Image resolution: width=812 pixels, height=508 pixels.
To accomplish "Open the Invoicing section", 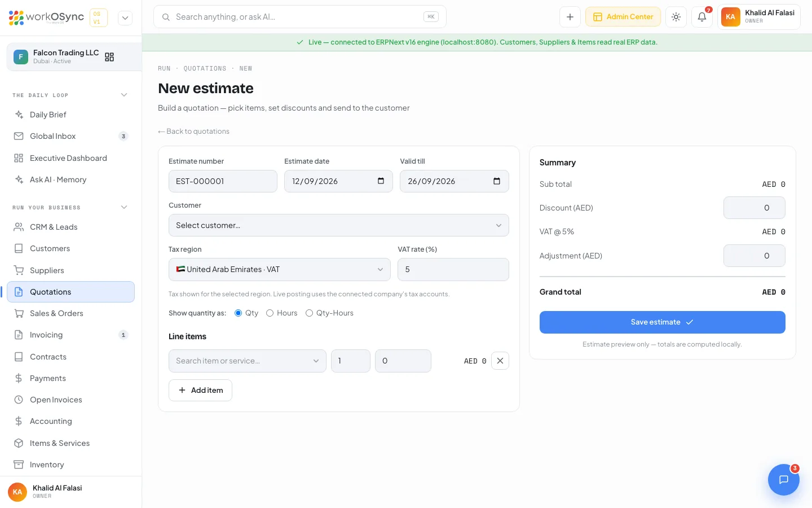I will click(71, 335).
